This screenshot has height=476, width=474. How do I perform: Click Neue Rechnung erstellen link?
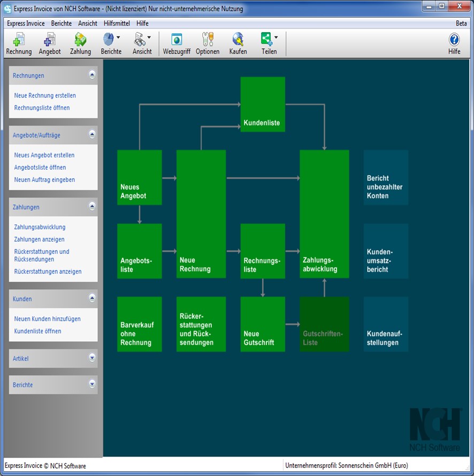[45, 95]
